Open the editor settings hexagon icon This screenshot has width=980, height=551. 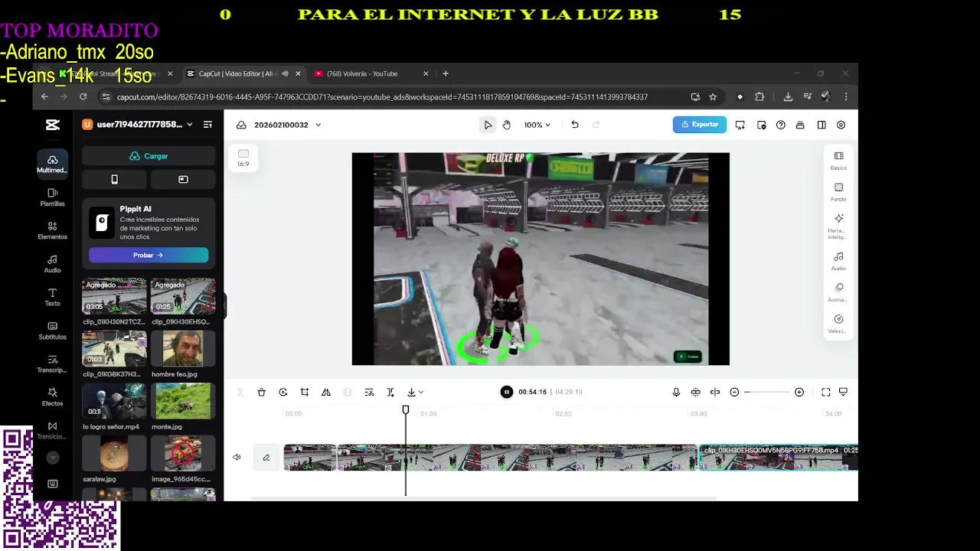click(841, 125)
